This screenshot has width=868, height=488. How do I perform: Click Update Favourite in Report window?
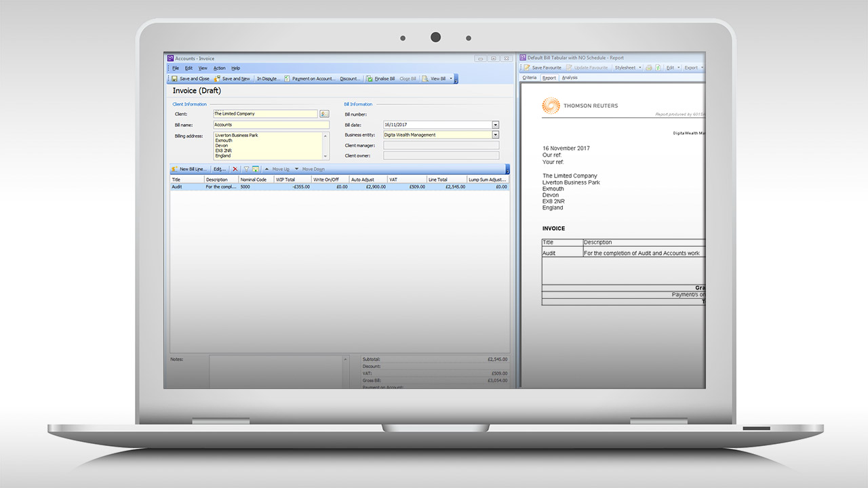click(x=587, y=68)
